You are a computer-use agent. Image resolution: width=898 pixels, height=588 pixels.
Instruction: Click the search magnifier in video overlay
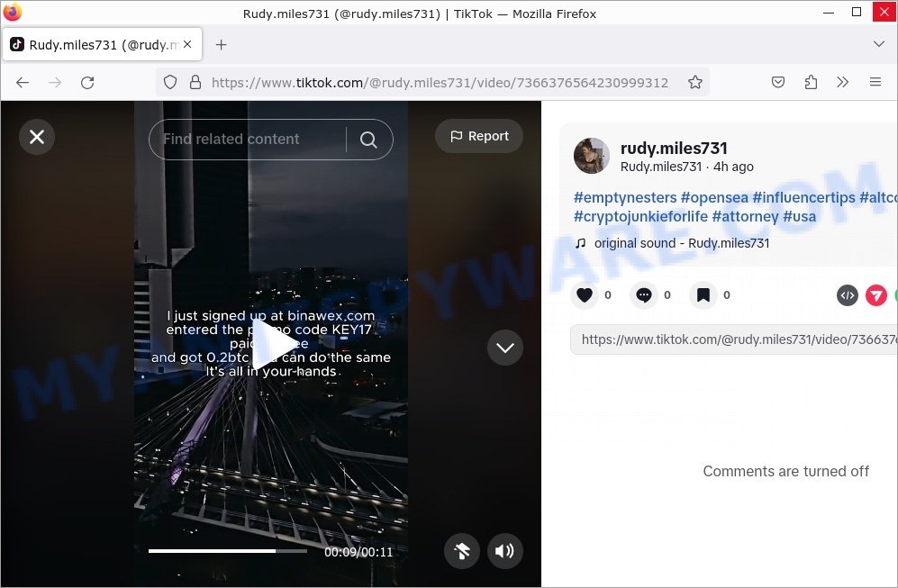(x=368, y=140)
